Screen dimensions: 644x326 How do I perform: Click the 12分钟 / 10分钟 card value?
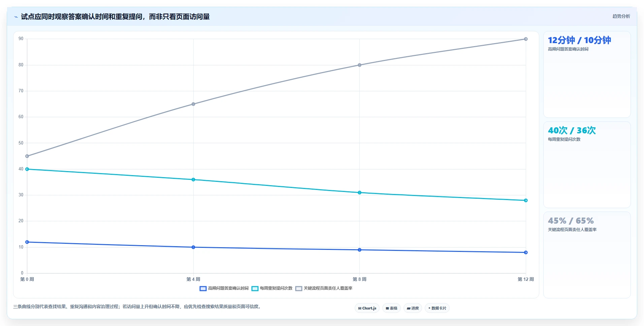579,40
